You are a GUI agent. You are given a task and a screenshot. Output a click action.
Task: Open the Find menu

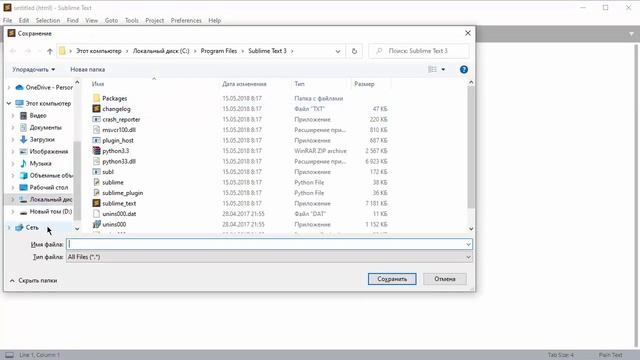[x=73, y=20]
